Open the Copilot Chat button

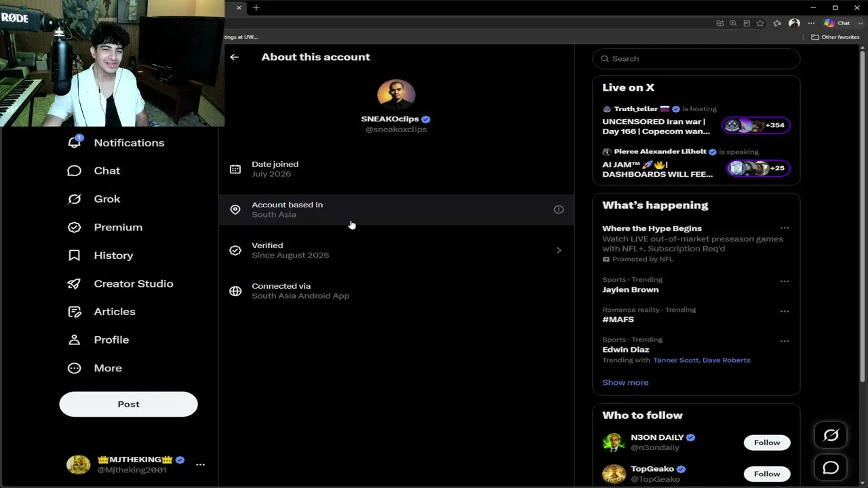click(837, 23)
